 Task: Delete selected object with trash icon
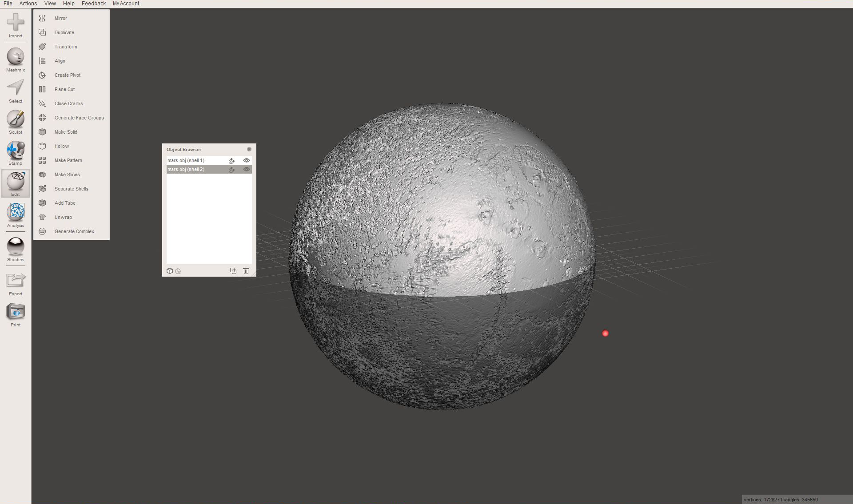click(246, 271)
